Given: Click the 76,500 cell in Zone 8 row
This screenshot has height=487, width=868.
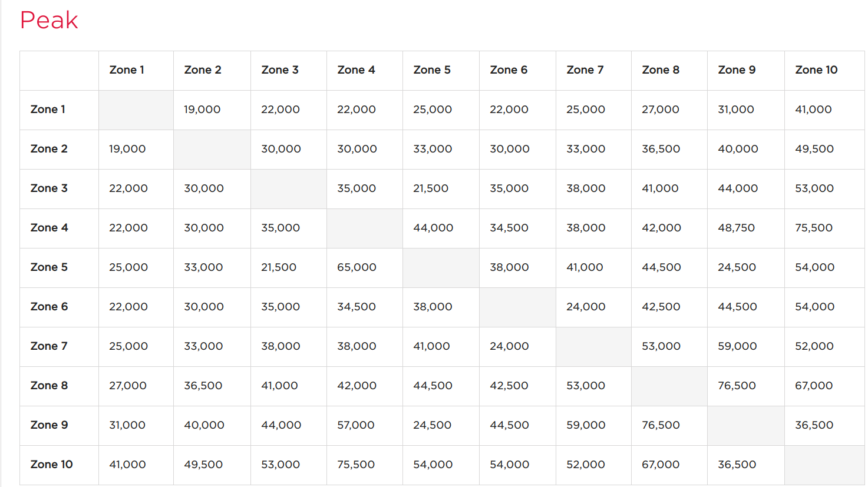Looking at the screenshot, I should tap(737, 386).
